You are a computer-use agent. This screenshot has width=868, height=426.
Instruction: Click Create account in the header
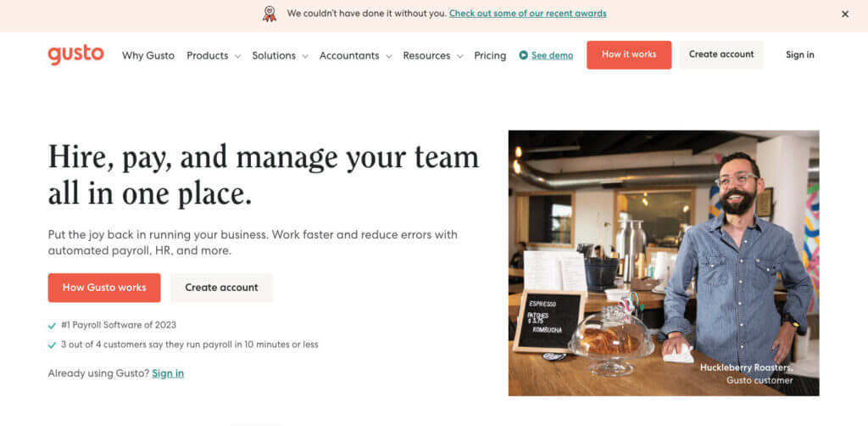(721, 54)
